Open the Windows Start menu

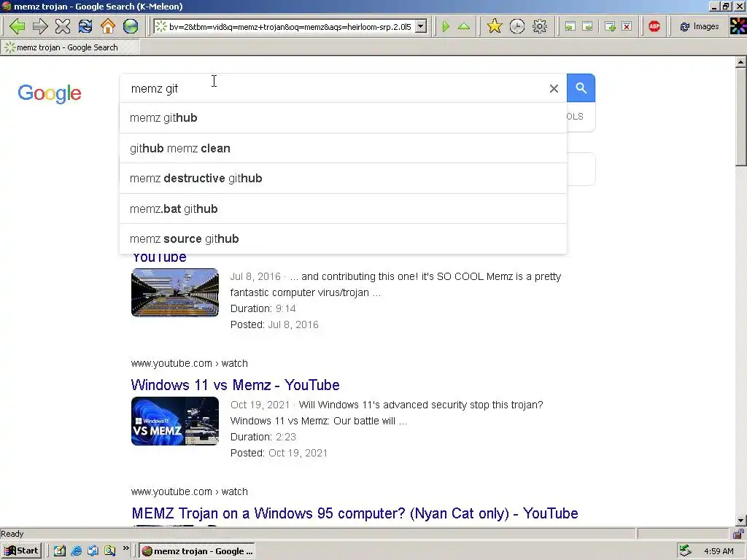pyautogui.click(x=21, y=551)
